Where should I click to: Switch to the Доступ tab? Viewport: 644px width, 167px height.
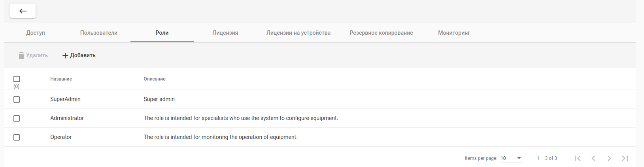click(36, 33)
